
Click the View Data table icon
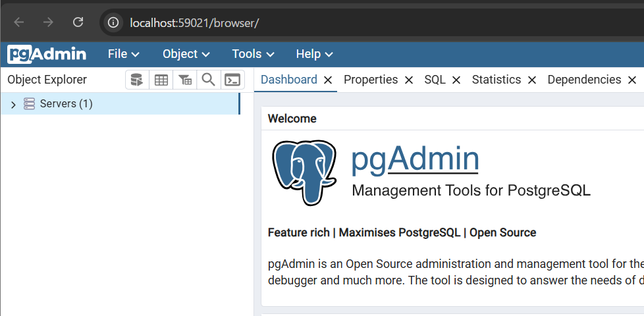(x=161, y=80)
